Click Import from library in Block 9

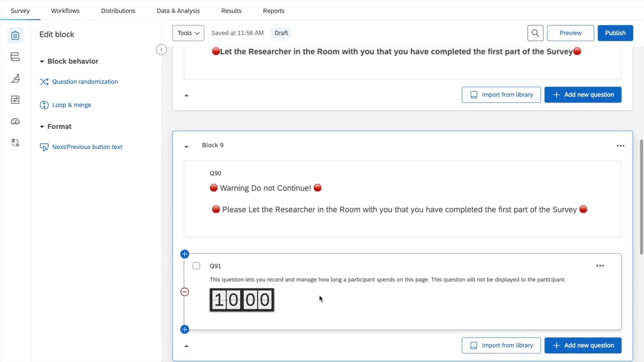pos(501,345)
